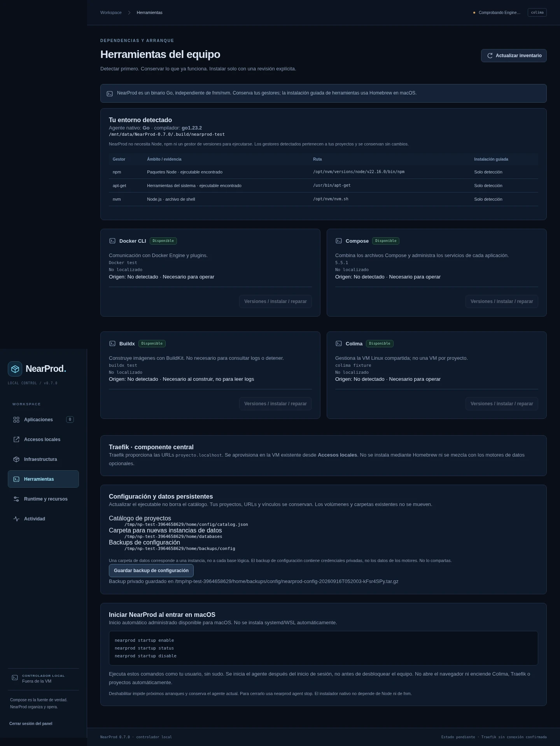Click Actualizar inventario button
The height and width of the screenshot is (746, 560).
514,56
